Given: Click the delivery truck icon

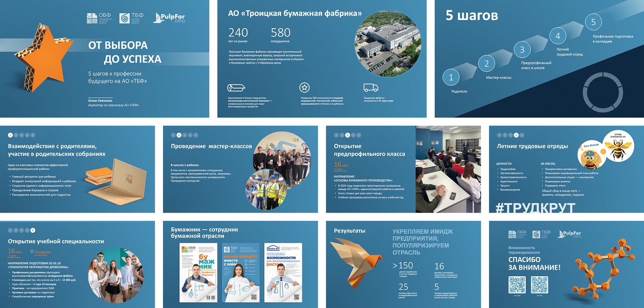Looking at the screenshot, I should [371, 88].
